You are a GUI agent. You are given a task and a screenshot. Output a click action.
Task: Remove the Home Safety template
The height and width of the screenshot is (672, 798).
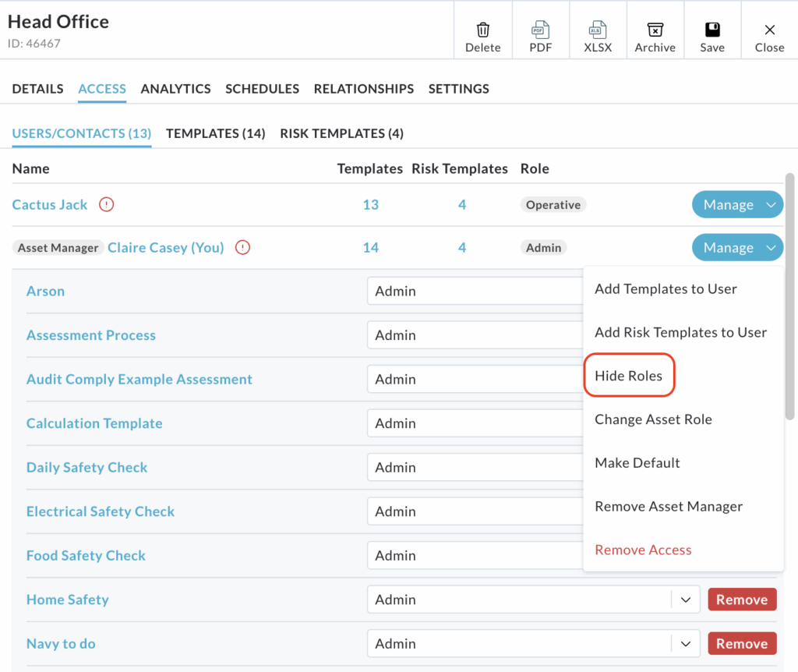pos(742,599)
